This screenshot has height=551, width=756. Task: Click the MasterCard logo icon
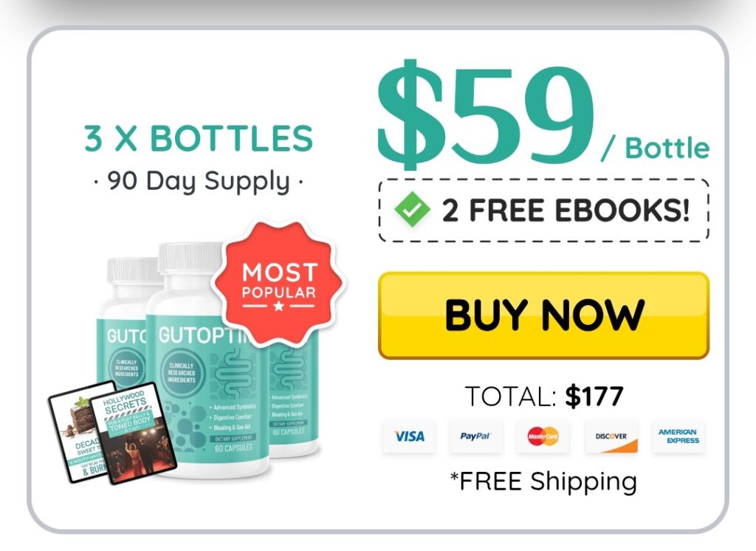coord(543,437)
